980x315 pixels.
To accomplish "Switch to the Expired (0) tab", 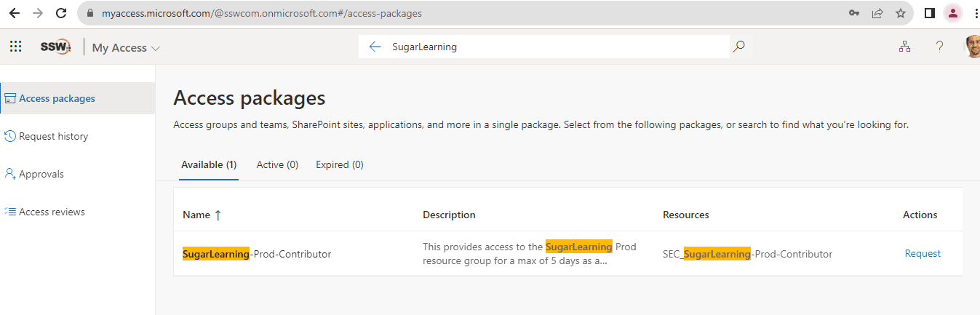I will coord(339,164).
